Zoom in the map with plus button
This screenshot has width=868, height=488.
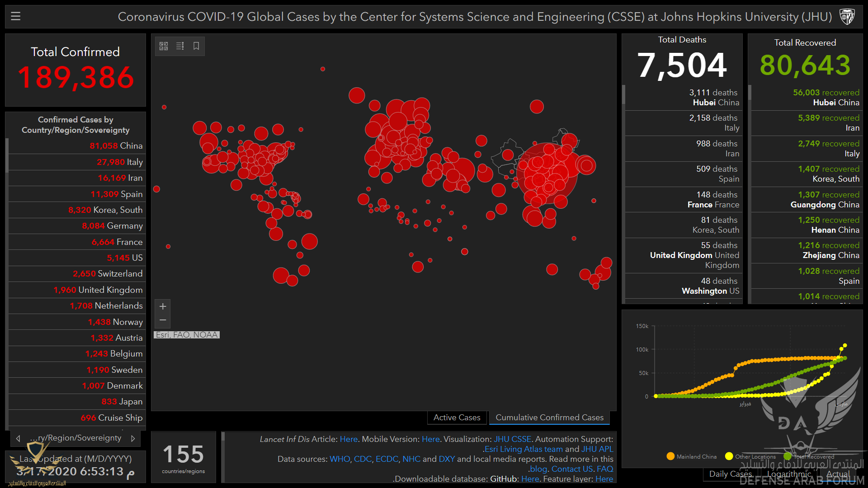(163, 306)
